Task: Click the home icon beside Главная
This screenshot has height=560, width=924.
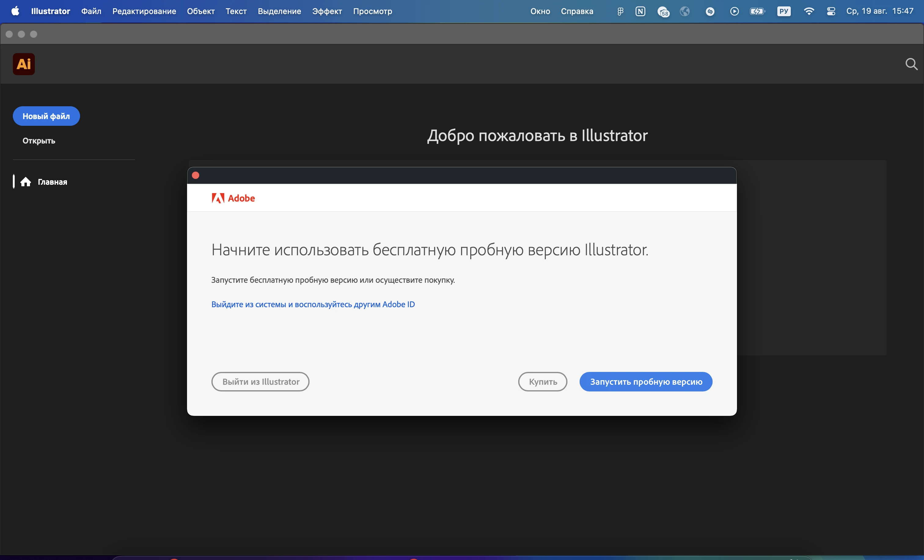Action: tap(25, 182)
